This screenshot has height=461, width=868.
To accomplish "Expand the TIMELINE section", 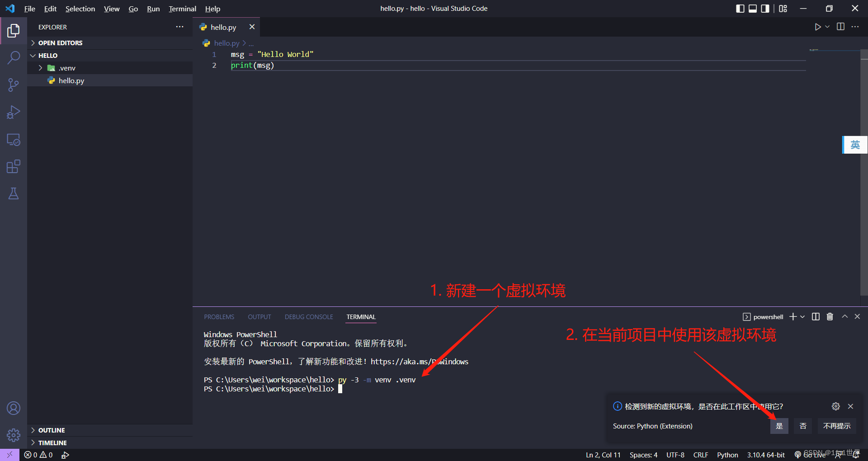I will pos(110,443).
